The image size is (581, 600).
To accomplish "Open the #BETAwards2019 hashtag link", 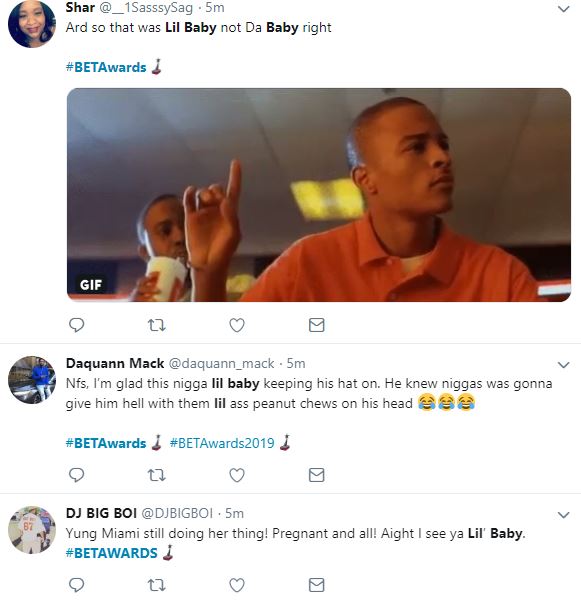I will point(222,443).
